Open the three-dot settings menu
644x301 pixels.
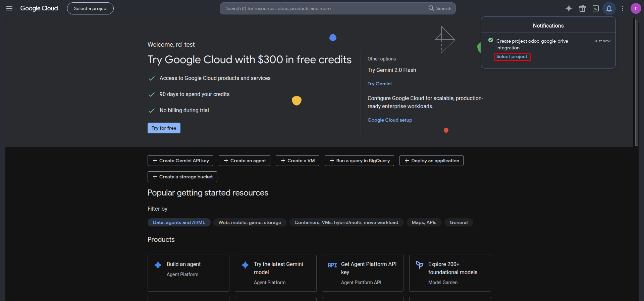tap(623, 8)
